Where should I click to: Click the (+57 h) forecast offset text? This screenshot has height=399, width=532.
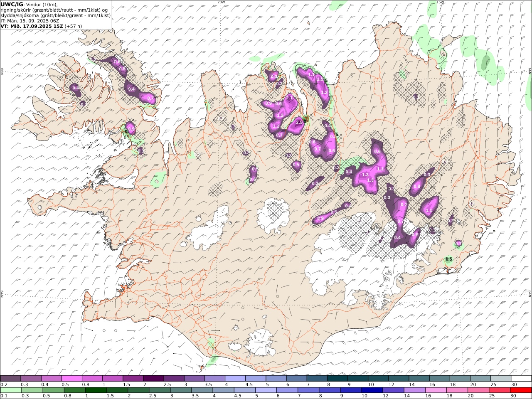[73, 26]
